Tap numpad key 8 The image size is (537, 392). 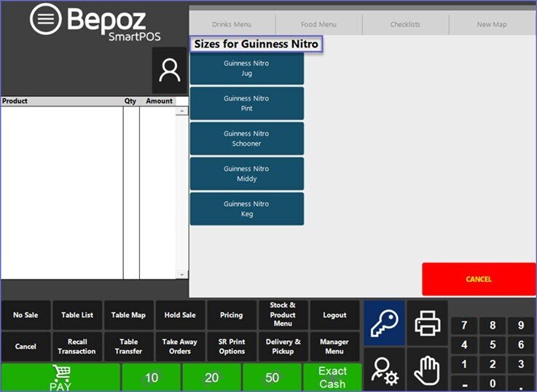pyautogui.click(x=493, y=325)
